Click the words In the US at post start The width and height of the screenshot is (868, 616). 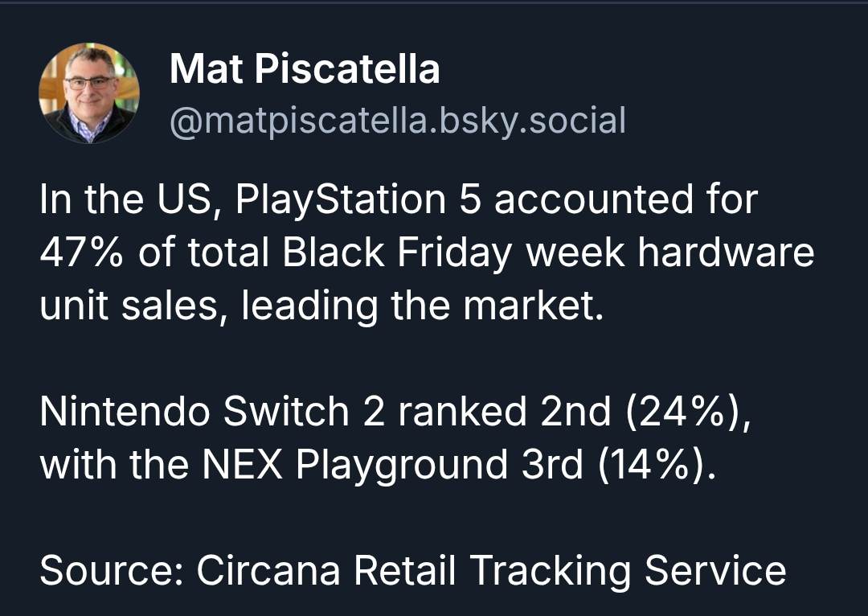pyautogui.click(x=127, y=199)
